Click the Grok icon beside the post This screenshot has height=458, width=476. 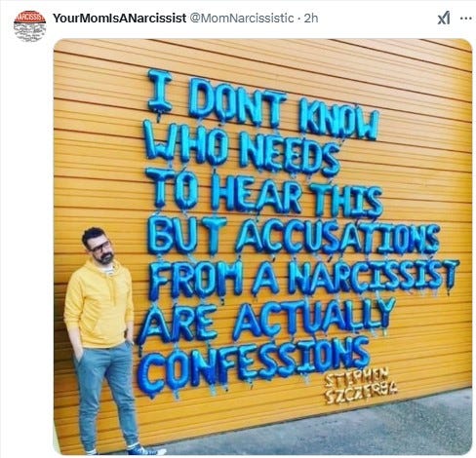click(444, 19)
